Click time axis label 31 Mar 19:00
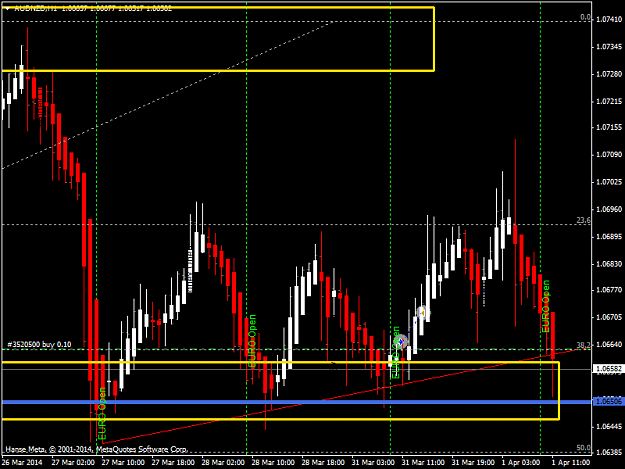Image resolution: width=625 pixels, height=469 pixels. [473, 462]
